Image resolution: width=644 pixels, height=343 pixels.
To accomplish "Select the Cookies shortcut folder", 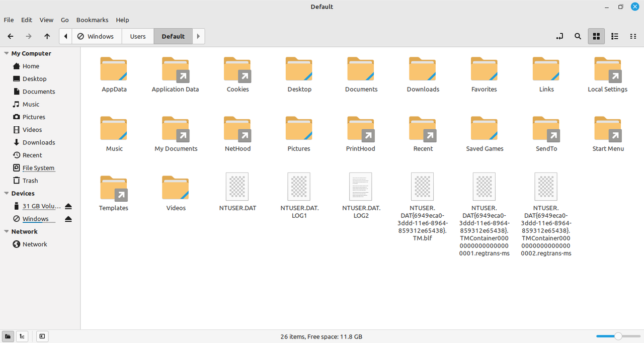I will click(x=237, y=69).
